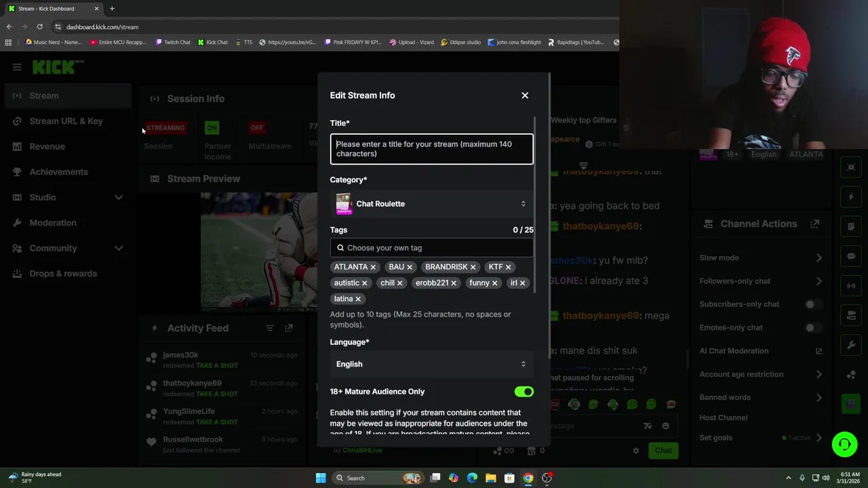Open File Explorer from the taskbar

point(490,479)
